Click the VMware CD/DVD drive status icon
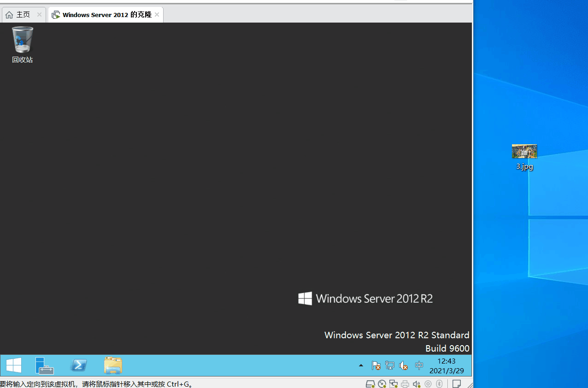Viewport: 588px width, 388px height. [x=382, y=383]
